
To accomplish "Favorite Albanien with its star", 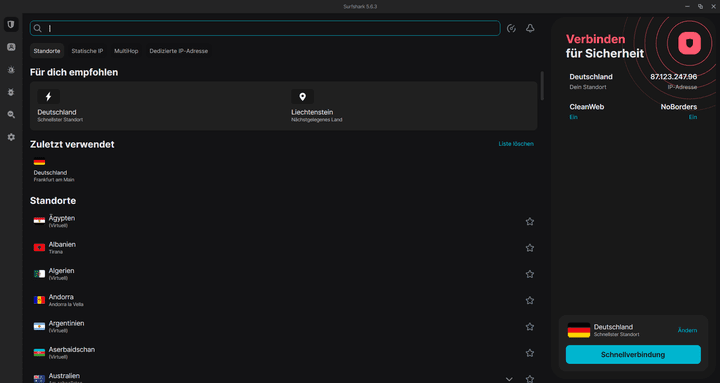I will [529, 248].
